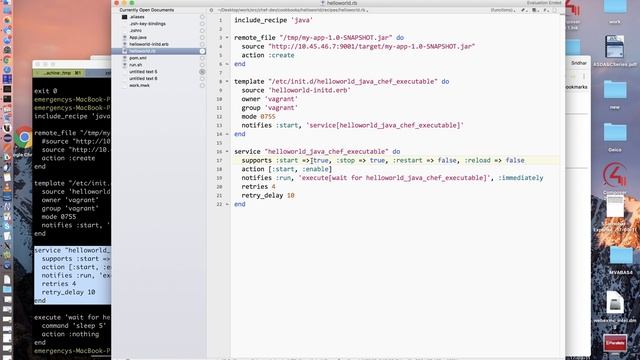This screenshot has width=640, height=360.
Task: Click the App.java file icon in the sidebar
Action: click(x=124, y=37)
